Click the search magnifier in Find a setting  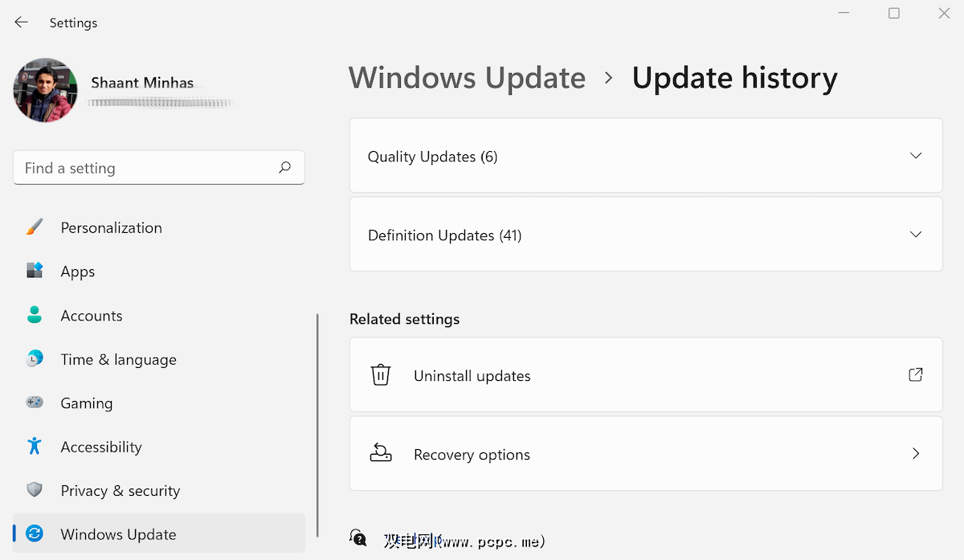pyautogui.click(x=284, y=167)
